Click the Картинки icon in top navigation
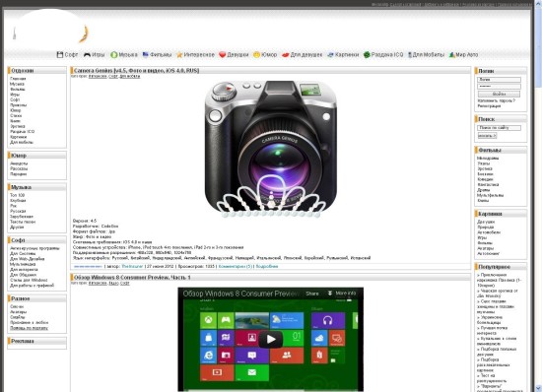 click(330, 54)
